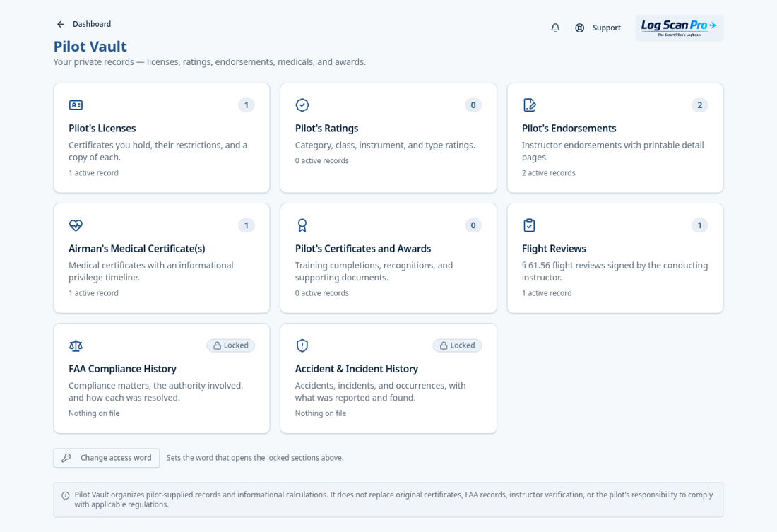Open Accident & Incident History card title

pyautogui.click(x=357, y=369)
